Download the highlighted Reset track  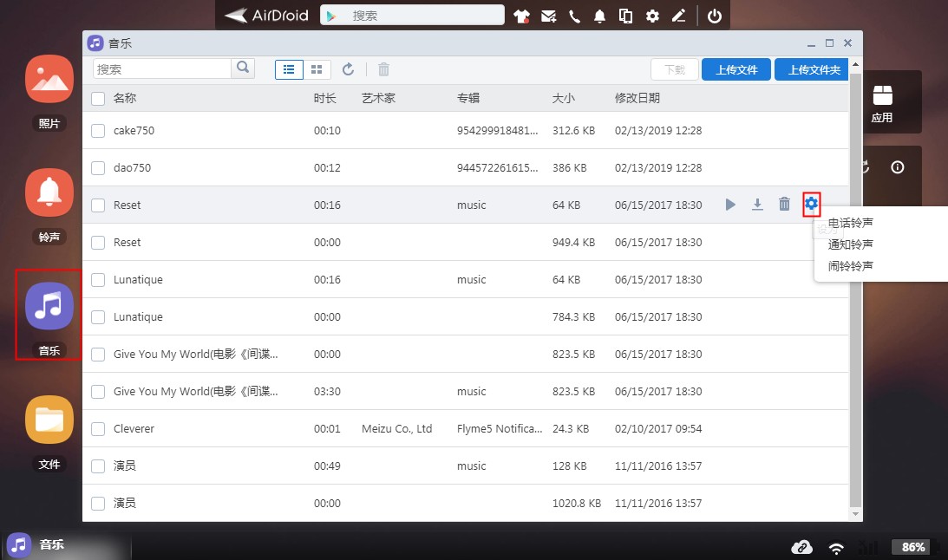coord(757,205)
